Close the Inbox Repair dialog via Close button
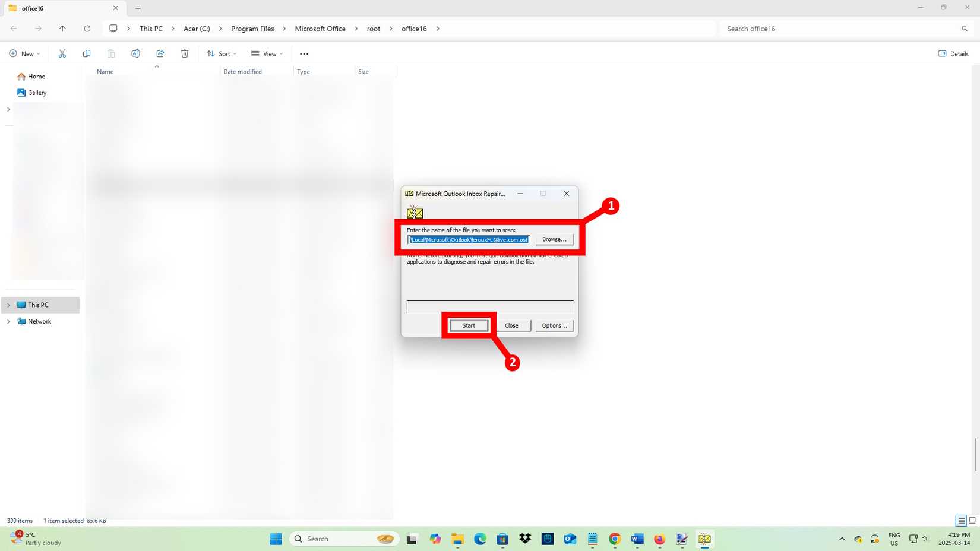 [x=511, y=325]
